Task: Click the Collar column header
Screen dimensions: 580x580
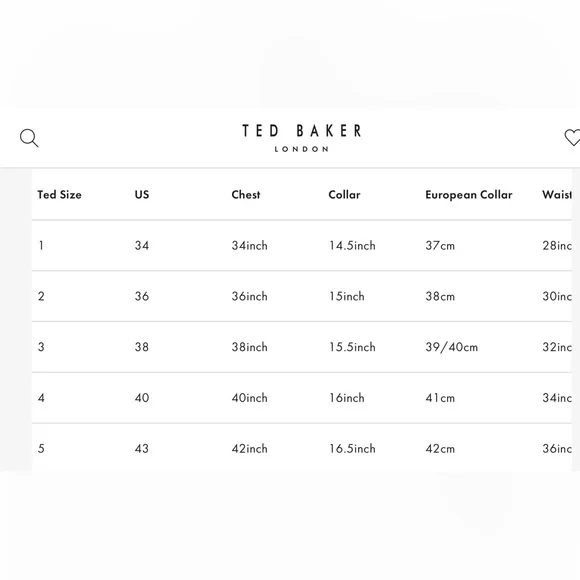Action: (344, 195)
